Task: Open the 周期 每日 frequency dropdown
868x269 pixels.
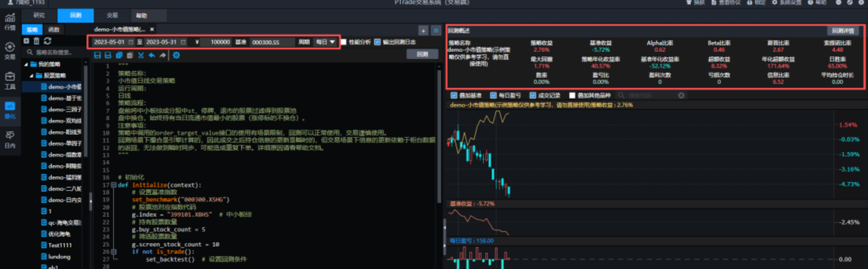Action: [x=325, y=42]
